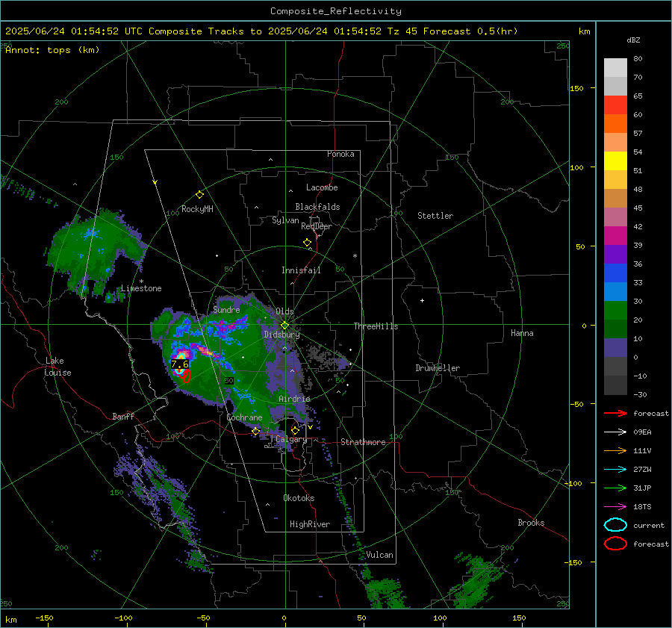Click the Sylvan label
This screenshot has height=628, width=672.
click(285, 220)
